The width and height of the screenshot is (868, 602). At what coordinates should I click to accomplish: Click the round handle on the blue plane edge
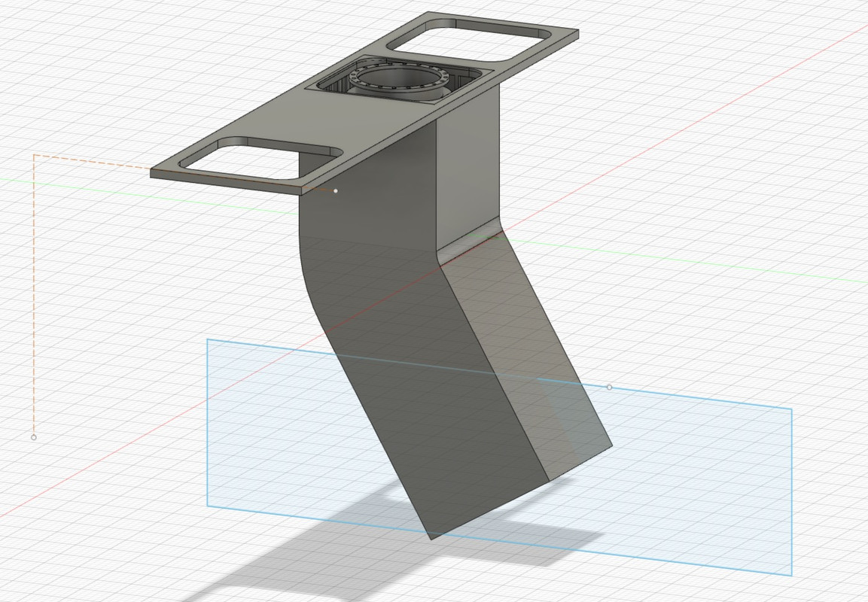(x=610, y=388)
